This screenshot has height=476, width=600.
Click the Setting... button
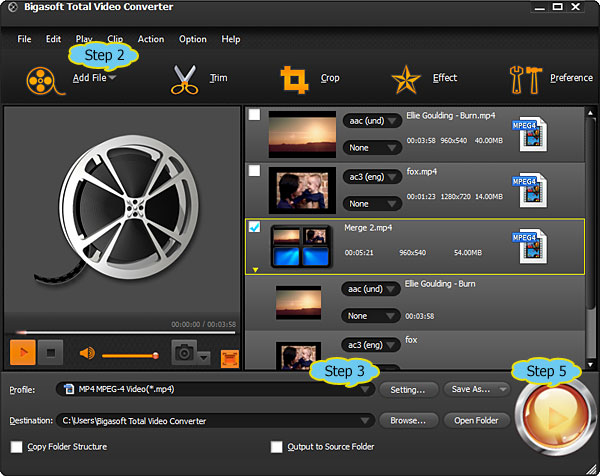(408, 390)
